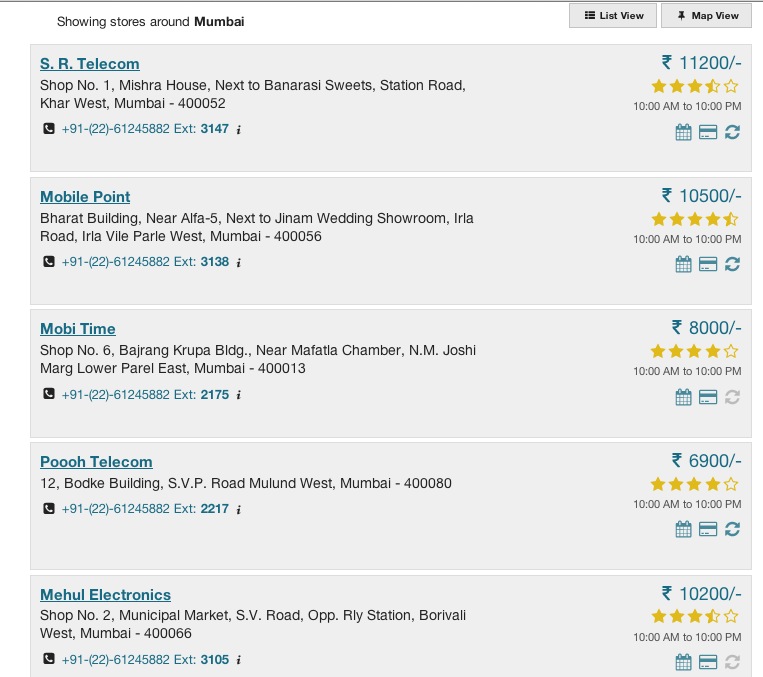Viewport: 763px width, 677px height.
Task: Click credit card icon for Mobile Point
Action: [x=708, y=264]
